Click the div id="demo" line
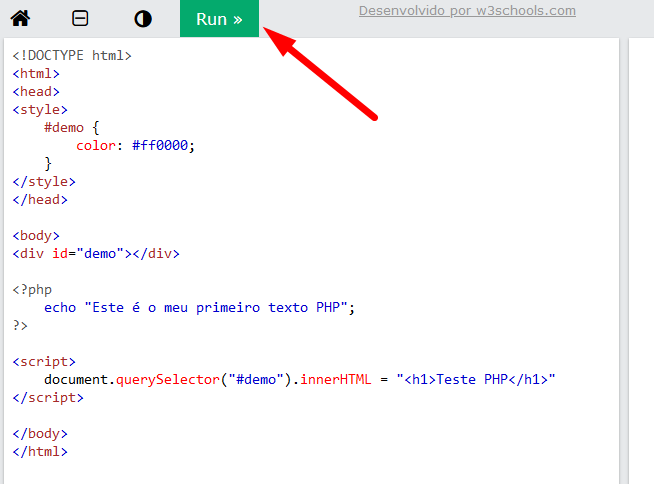654x484 pixels. click(96, 254)
